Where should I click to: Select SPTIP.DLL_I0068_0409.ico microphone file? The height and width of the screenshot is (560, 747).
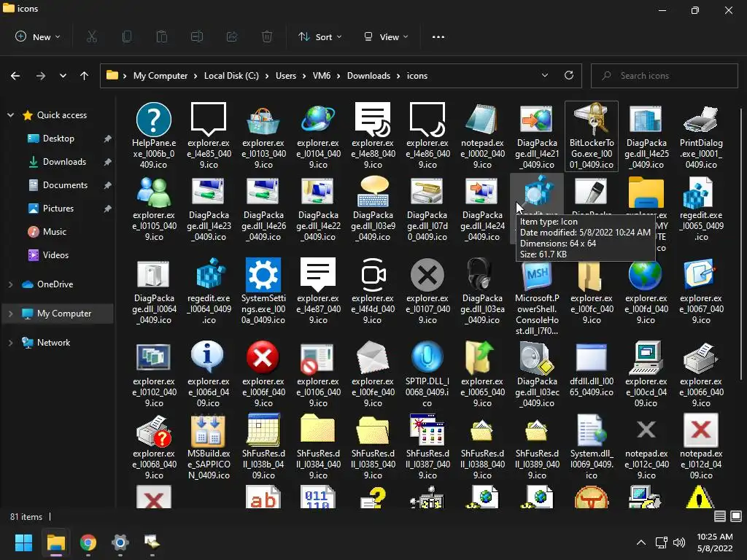[427, 374]
